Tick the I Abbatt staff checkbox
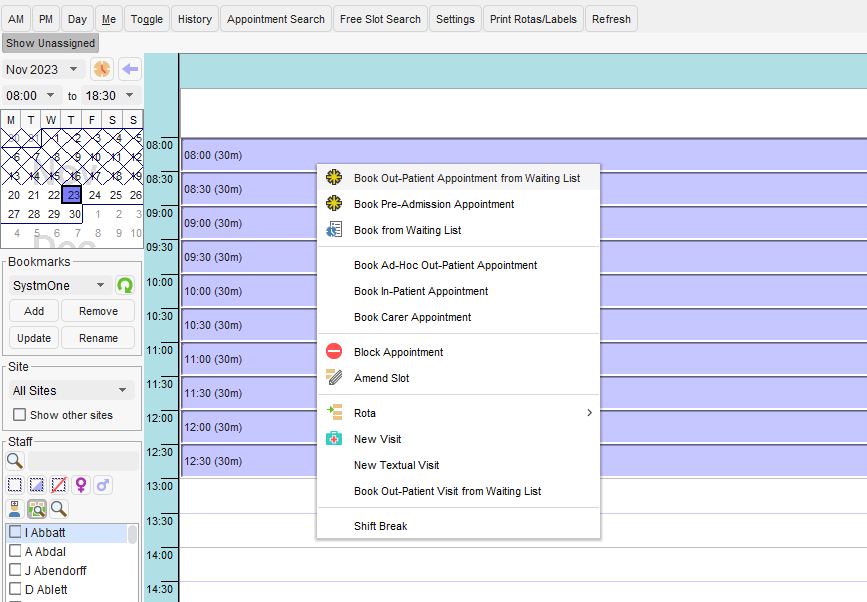Screen dimensions: 867x602 (15, 532)
